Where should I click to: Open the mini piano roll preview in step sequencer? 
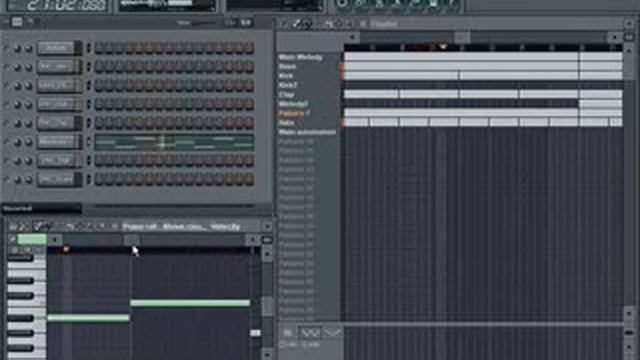tap(174, 142)
